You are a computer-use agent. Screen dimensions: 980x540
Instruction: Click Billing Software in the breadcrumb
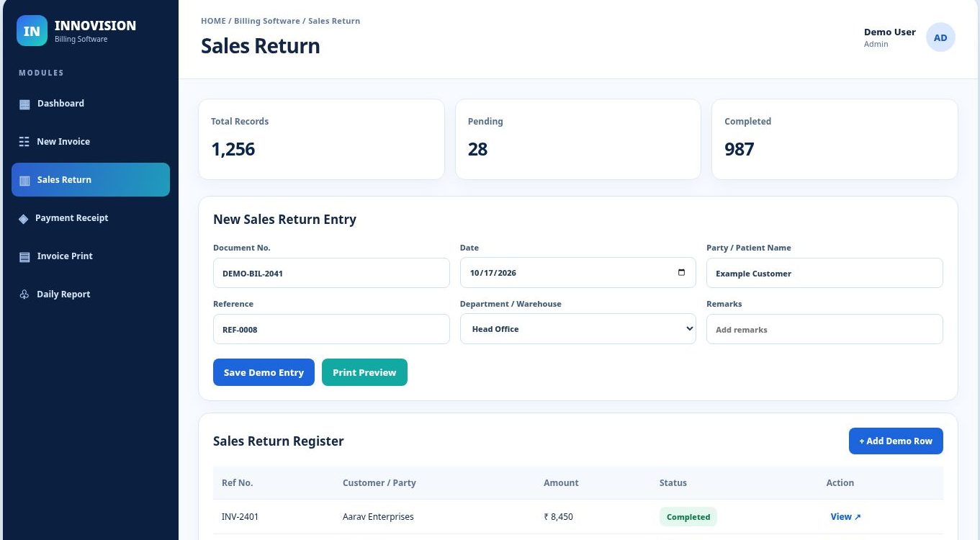(x=266, y=21)
